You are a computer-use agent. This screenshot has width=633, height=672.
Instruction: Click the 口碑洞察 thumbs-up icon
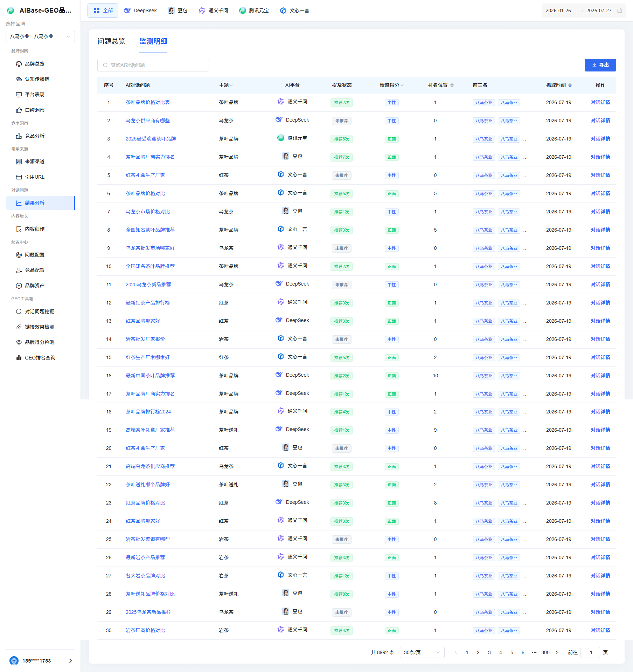19,110
